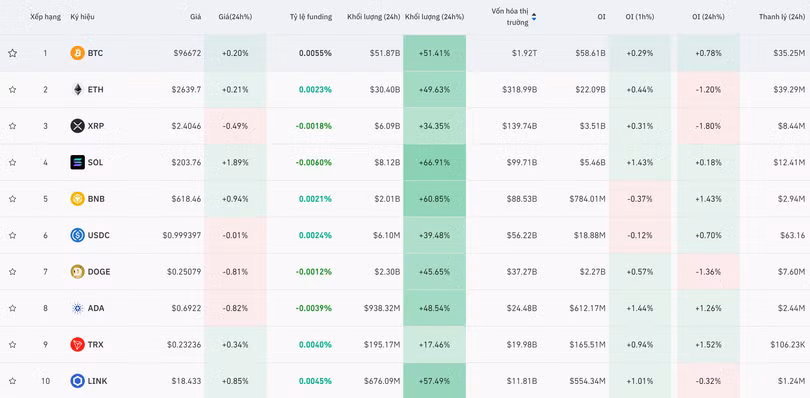The image size is (810, 398).
Task: Click the Dogecoin logo
Action: coord(77,272)
